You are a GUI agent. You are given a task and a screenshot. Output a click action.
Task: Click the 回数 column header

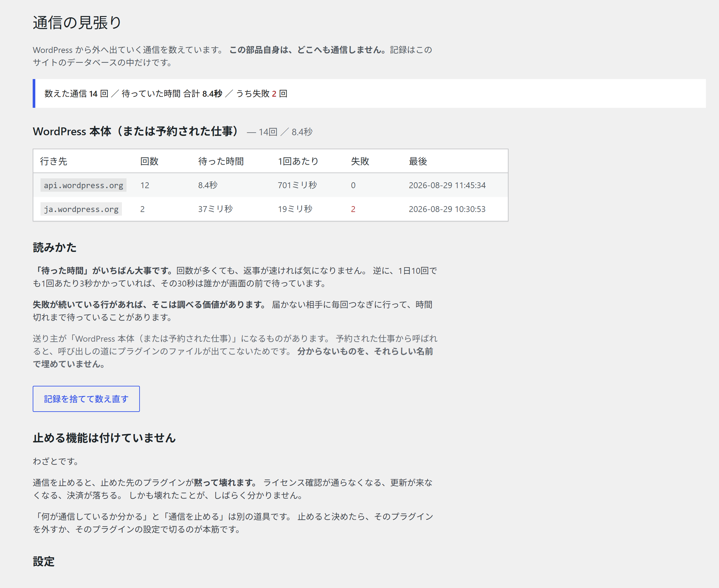coord(149,161)
